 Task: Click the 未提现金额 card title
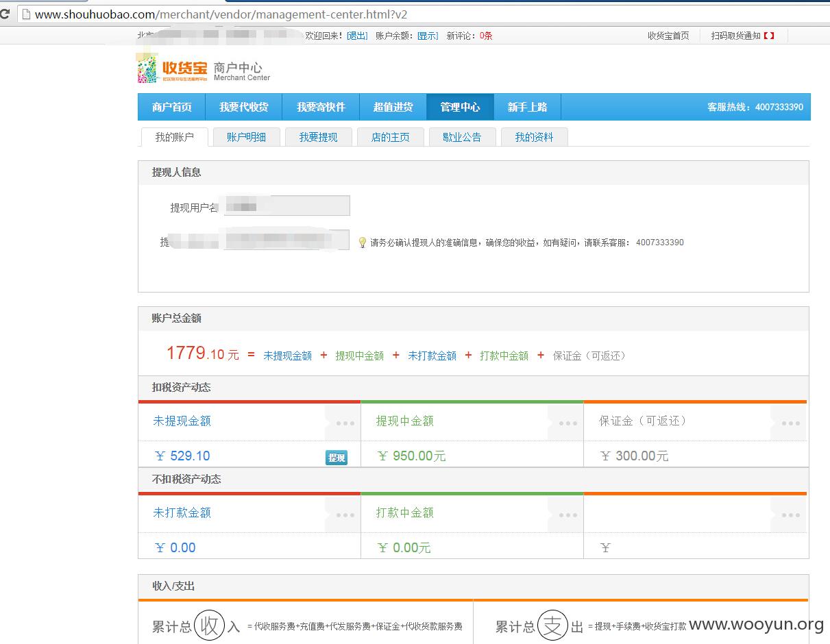click(182, 421)
